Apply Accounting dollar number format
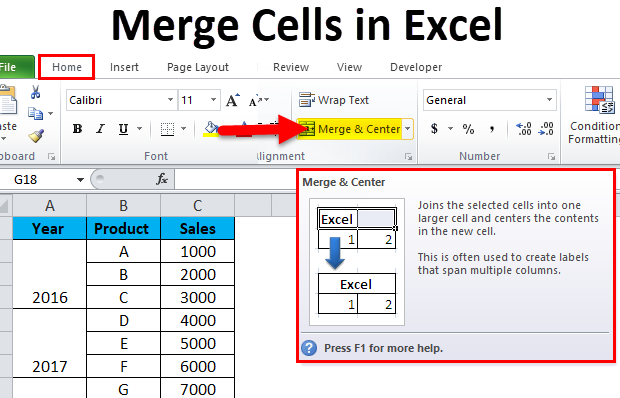Viewport: 620px width, 398px height. [x=434, y=129]
